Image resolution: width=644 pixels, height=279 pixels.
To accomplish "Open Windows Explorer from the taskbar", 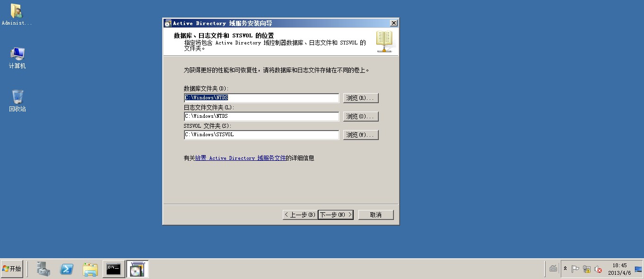I will [90, 269].
